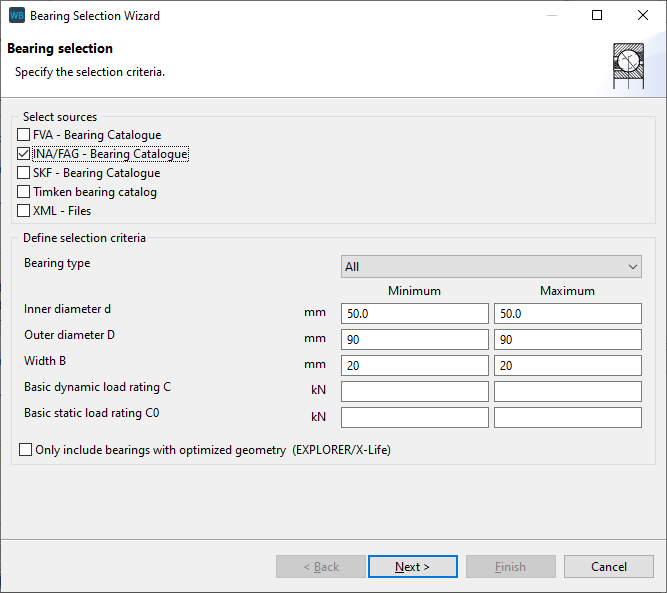The height and width of the screenshot is (593, 667).
Task: Focus the maximum Width B field
Action: point(567,366)
